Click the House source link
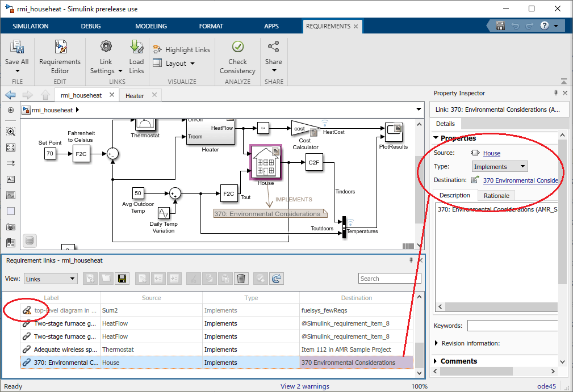 tap(492, 153)
